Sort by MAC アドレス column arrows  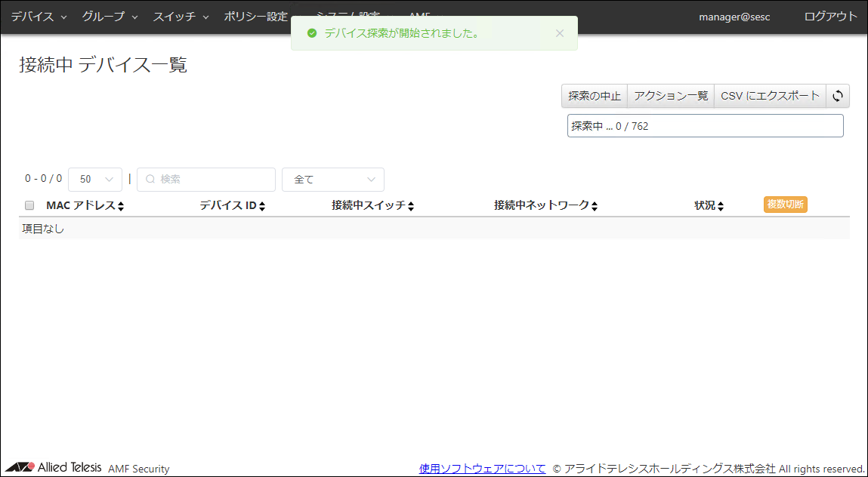tap(120, 206)
